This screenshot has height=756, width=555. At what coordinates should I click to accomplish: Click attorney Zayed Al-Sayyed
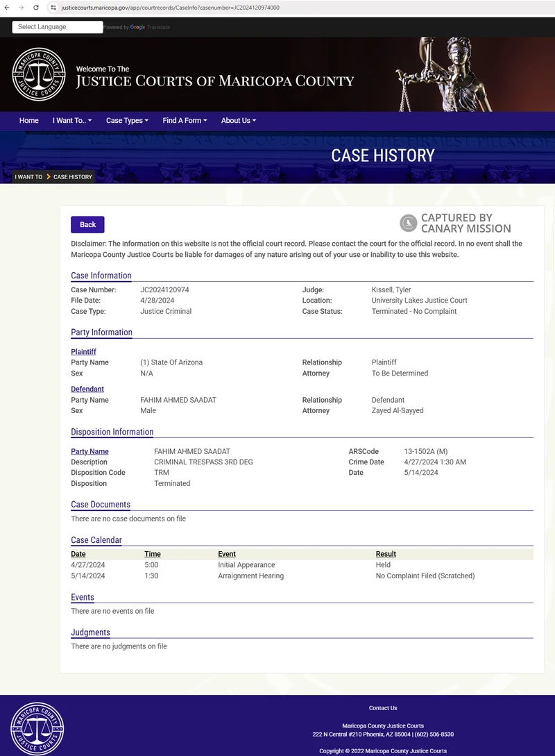398,411
